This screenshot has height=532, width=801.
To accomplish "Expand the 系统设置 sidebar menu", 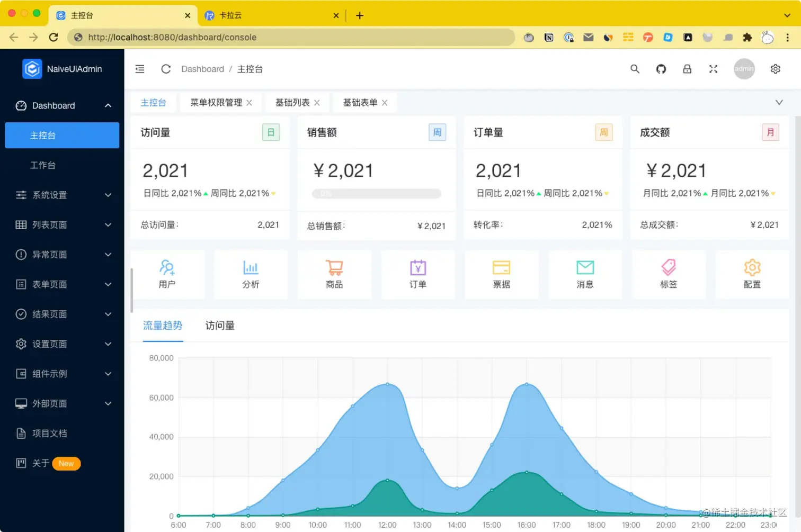I will coord(62,195).
